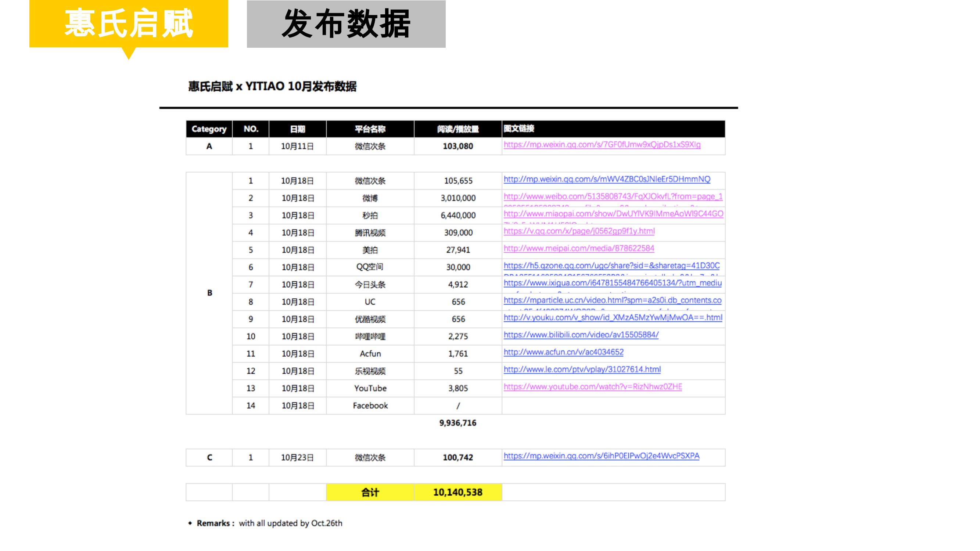
Task: Open the v.youku.com v_show link
Action: coord(613,317)
